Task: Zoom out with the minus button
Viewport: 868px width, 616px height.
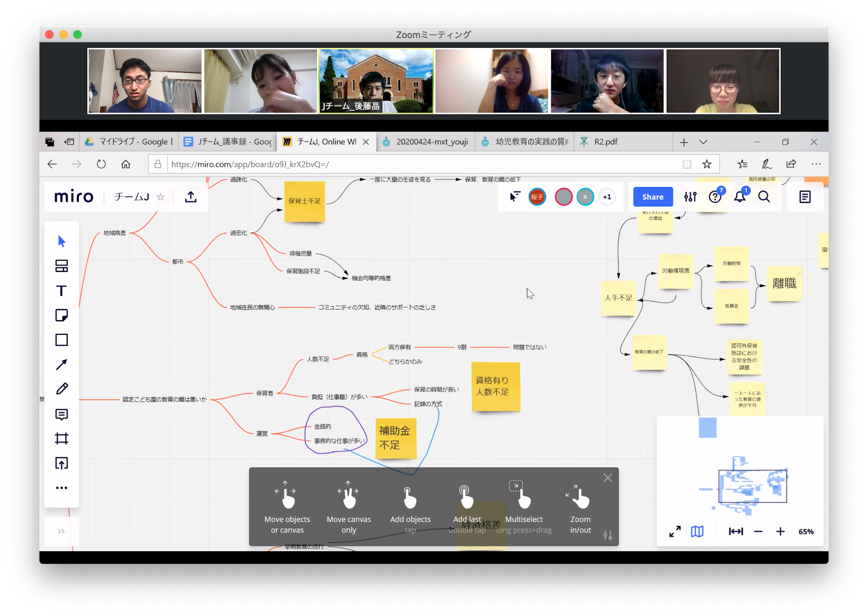Action: (758, 532)
